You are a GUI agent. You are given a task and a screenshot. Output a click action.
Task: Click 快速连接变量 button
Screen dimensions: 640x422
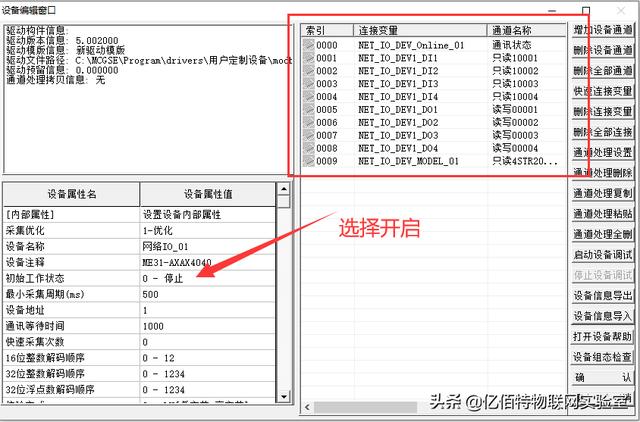pos(602,91)
